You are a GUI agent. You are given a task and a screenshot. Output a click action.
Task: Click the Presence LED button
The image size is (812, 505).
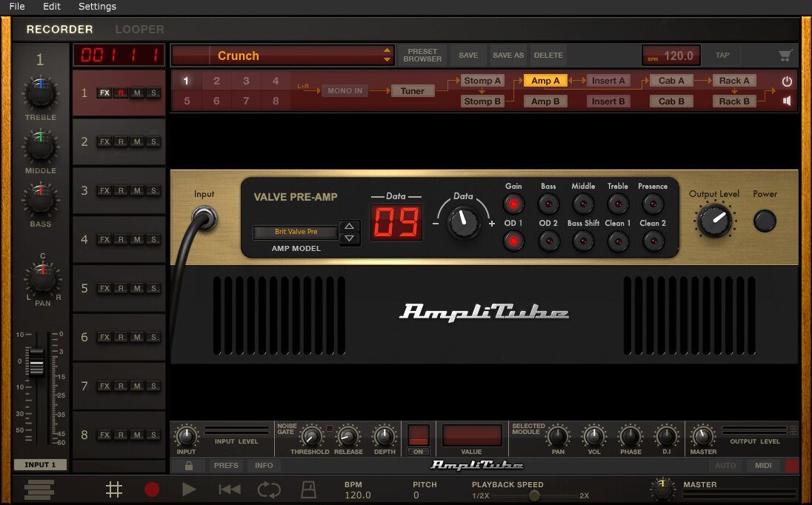[x=653, y=204]
